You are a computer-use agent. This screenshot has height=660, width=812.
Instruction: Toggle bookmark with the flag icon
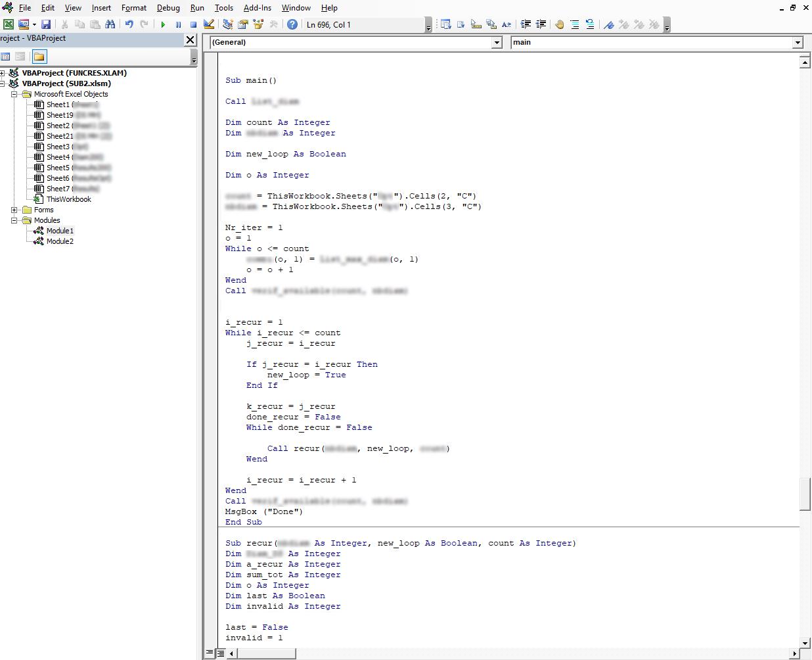pos(609,24)
